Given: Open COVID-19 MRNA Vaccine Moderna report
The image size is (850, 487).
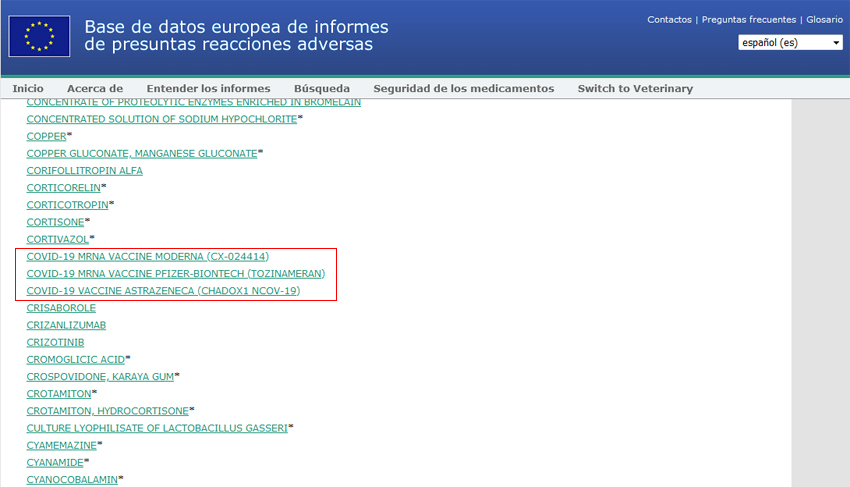Looking at the screenshot, I should (147, 257).
